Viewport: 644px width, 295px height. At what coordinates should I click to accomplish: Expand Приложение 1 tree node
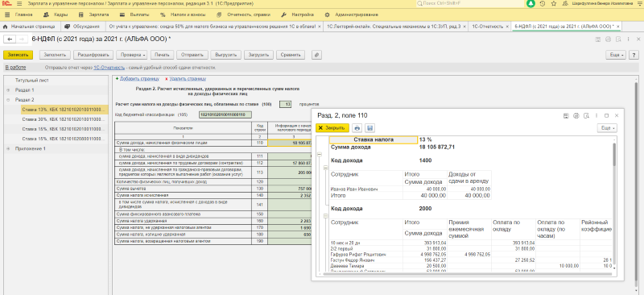(8, 148)
